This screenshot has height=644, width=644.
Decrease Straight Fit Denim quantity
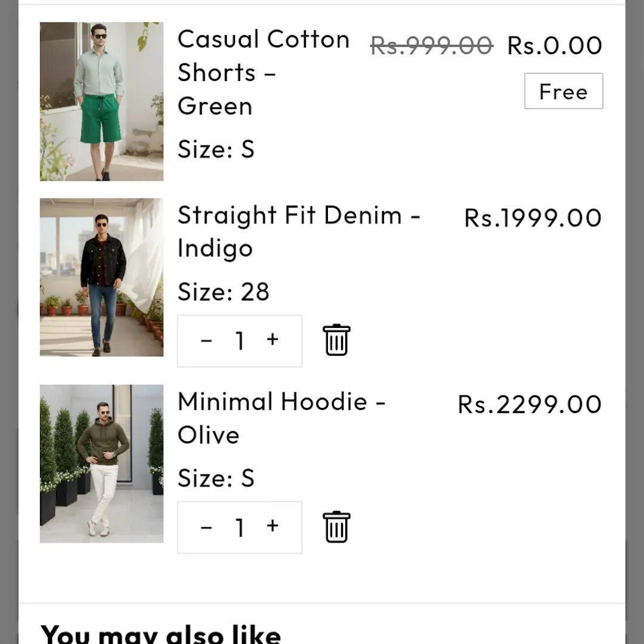coord(206,340)
